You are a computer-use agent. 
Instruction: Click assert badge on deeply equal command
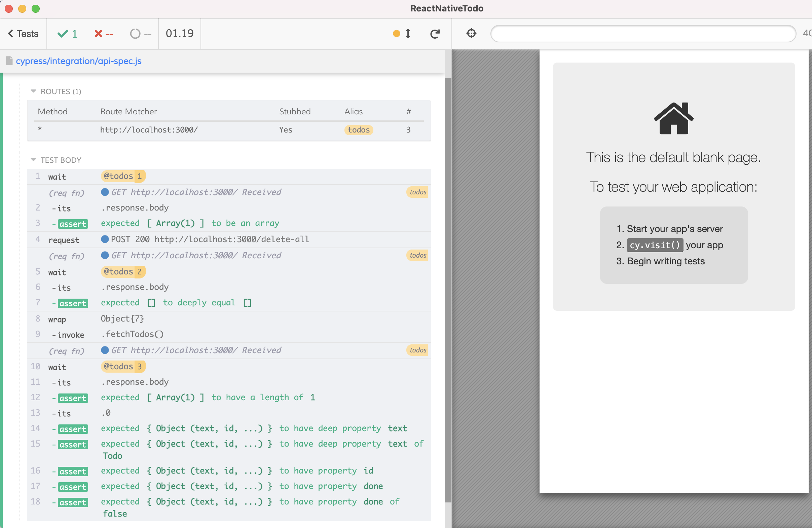(x=73, y=303)
